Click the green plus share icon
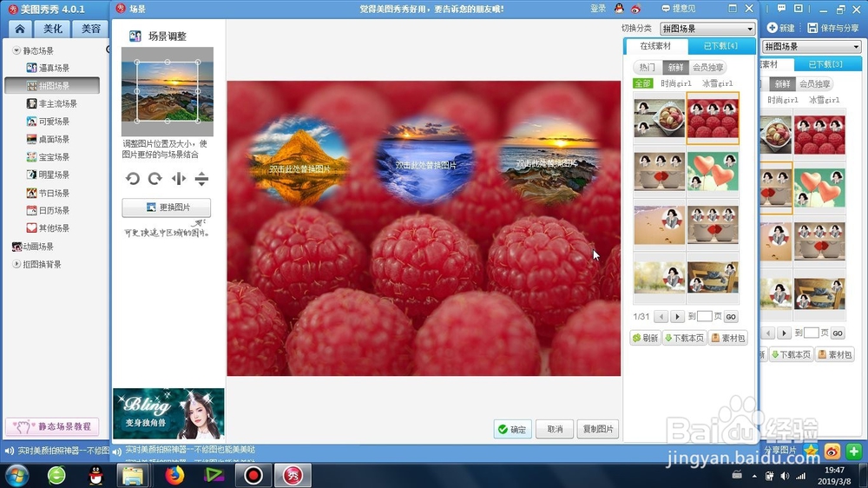Screen dimensions: 868x488 [853, 452]
